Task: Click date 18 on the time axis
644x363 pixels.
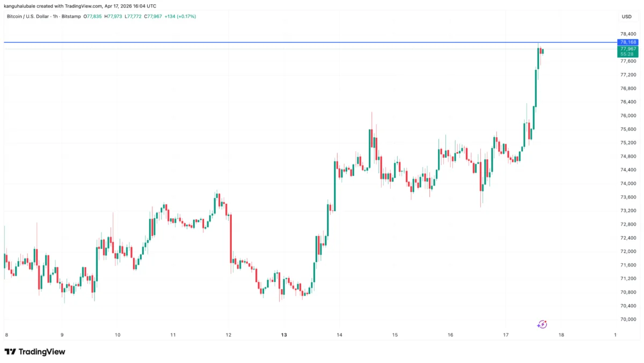Action: [561, 335]
